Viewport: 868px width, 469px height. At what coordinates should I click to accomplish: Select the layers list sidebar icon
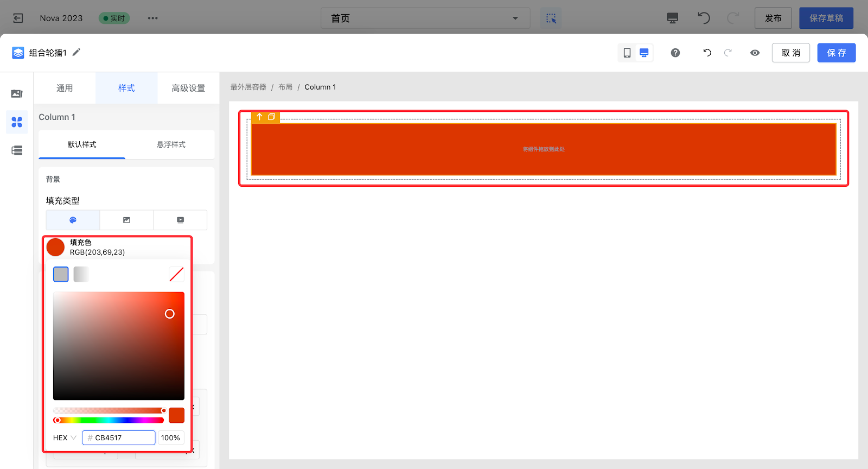17,150
